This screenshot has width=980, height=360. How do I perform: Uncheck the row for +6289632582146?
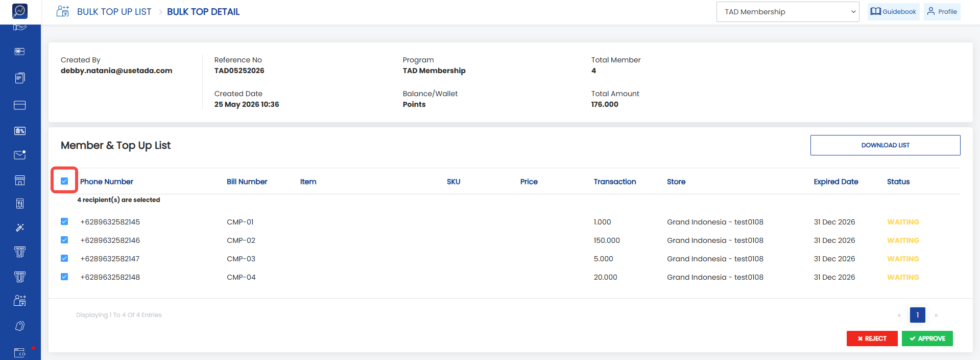[x=64, y=240]
